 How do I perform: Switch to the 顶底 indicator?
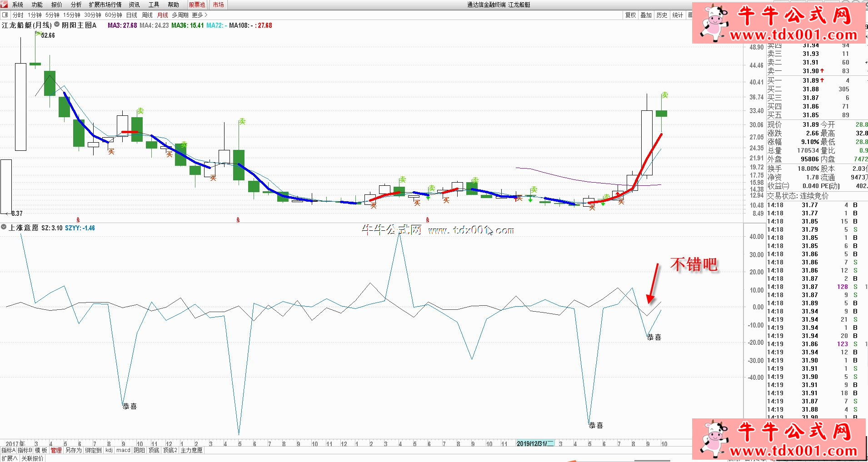pos(154,450)
